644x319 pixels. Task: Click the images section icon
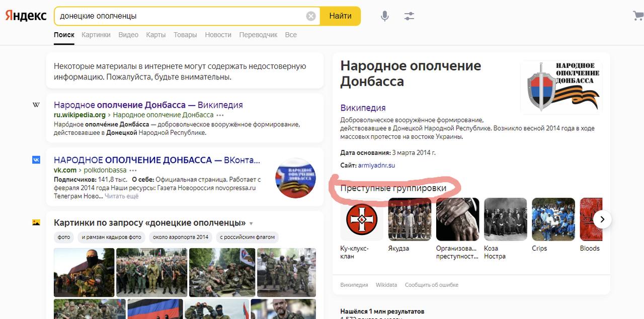click(36, 222)
